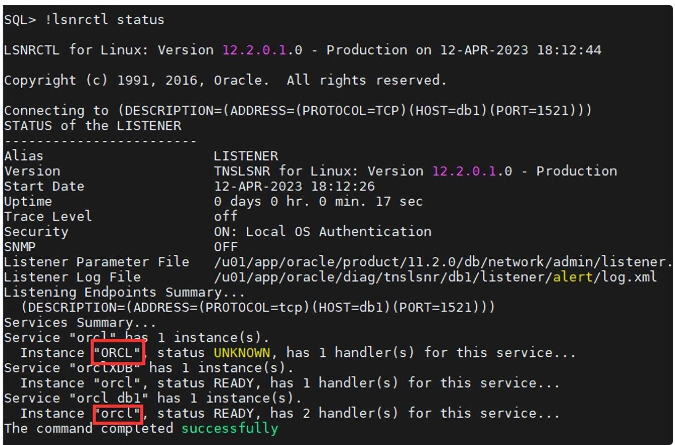Click the green word "successfully"
Viewport: 675px width, 445px height.
pos(230,429)
